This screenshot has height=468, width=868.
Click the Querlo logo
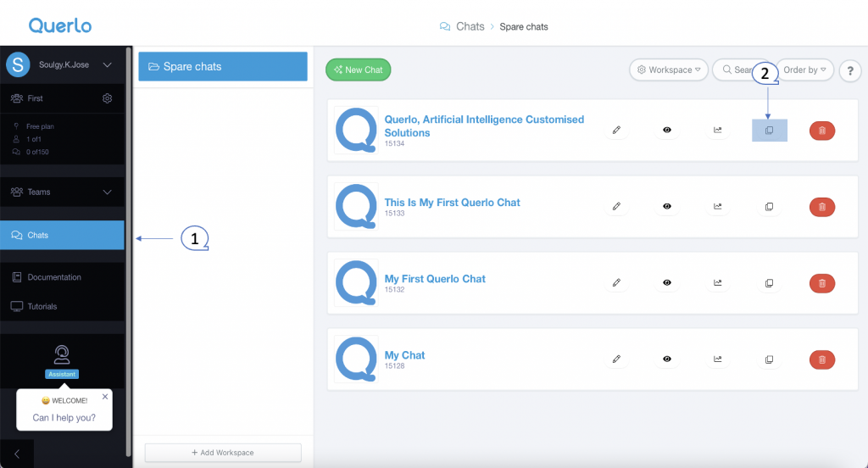[60, 25]
